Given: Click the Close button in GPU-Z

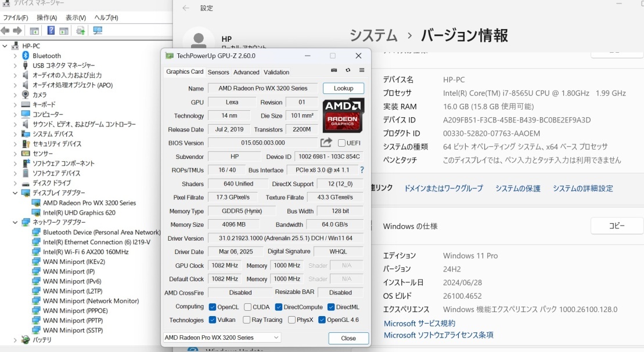Looking at the screenshot, I should (348, 338).
